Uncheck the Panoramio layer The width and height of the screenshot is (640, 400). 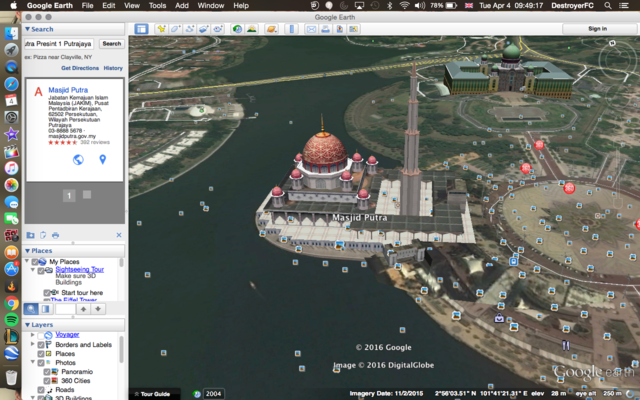[x=47, y=372]
